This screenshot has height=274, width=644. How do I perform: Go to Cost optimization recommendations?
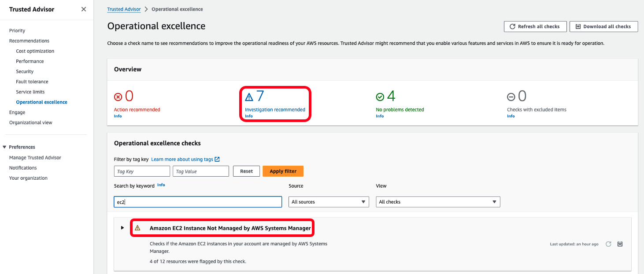click(35, 51)
